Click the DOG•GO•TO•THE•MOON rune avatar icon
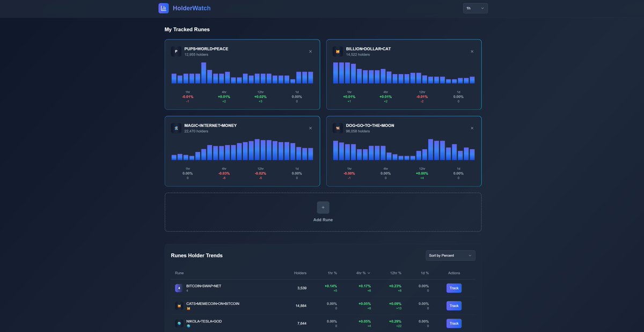644x332 pixels. [338, 128]
